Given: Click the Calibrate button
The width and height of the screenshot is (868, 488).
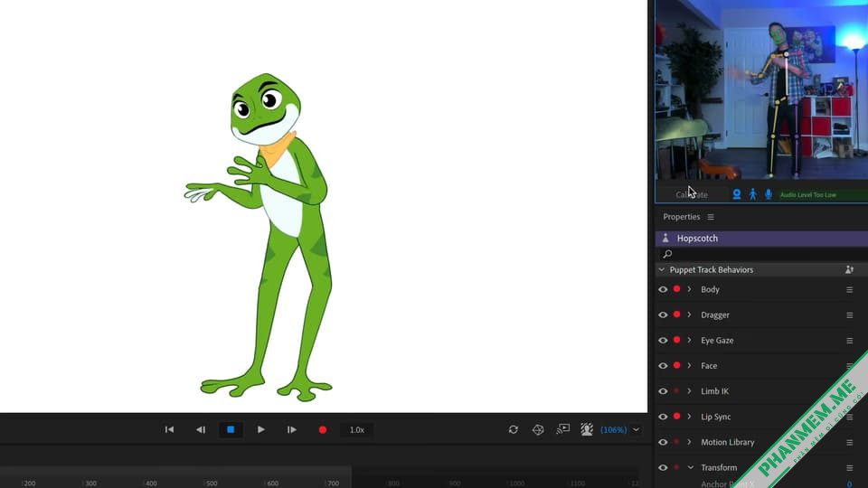Looking at the screenshot, I should point(692,195).
